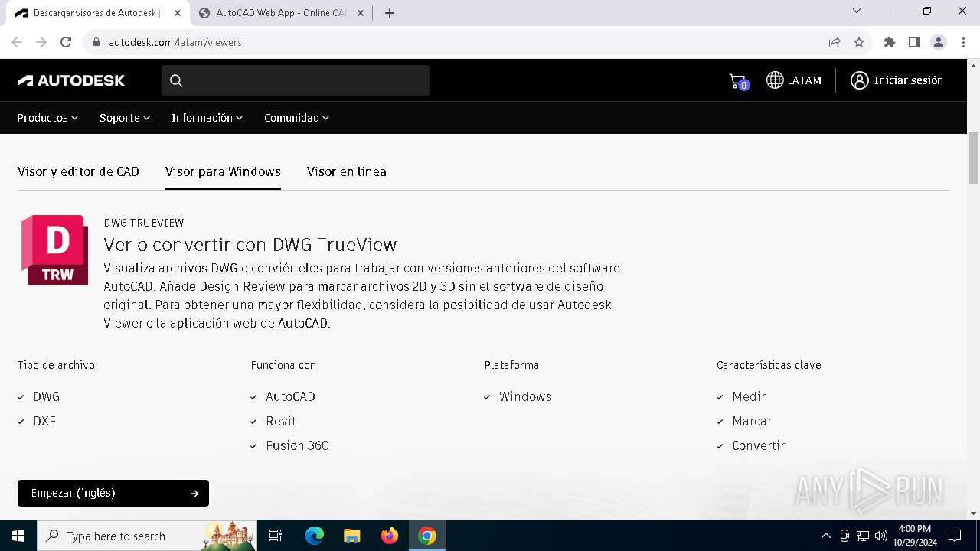The image size is (980, 551).
Task: Click the scrollbar down arrow
Action: 973,514
